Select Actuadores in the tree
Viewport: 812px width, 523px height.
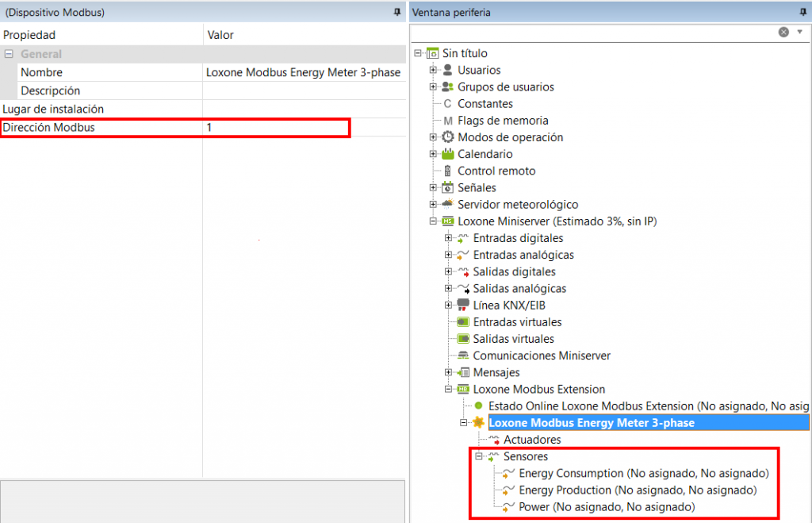[x=532, y=440]
